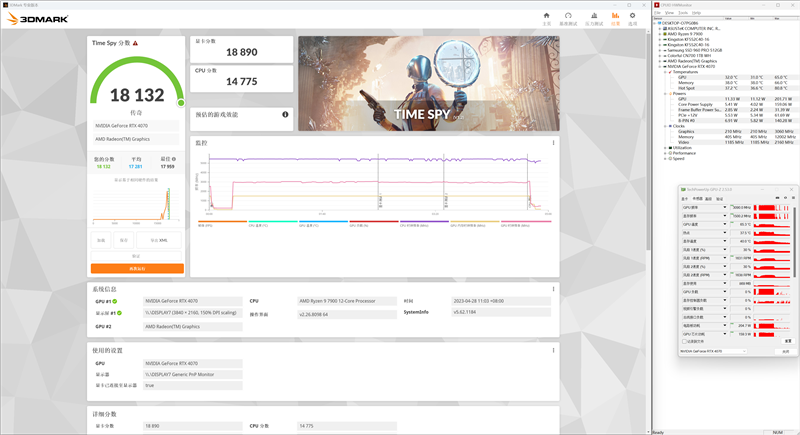Click the Powers icon in HWMonitor tree

[670, 94]
